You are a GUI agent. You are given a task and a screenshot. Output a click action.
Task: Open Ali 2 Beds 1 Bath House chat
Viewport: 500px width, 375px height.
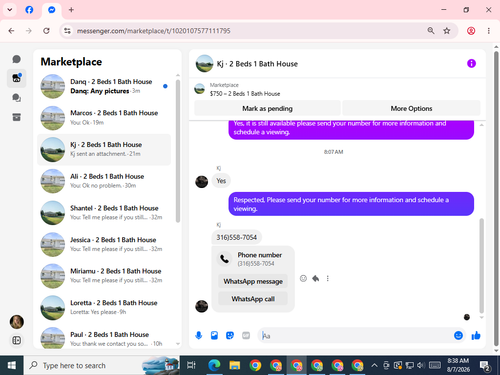click(104, 181)
